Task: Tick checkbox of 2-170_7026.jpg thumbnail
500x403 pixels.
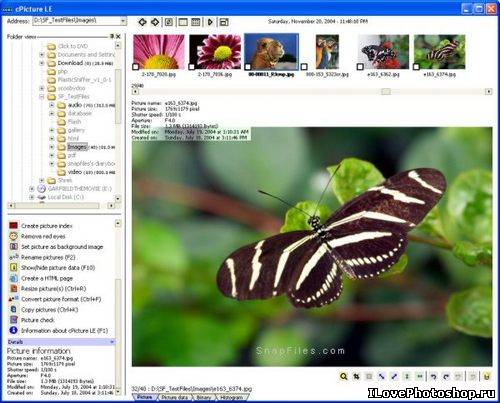Action: pyautogui.click(x=192, y=67)
